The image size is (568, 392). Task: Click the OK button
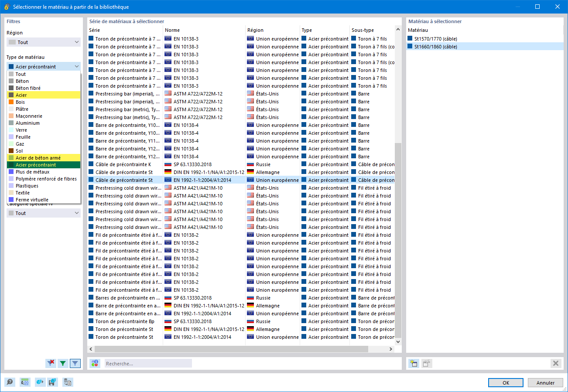pyautogui.click(x=506, y=382)
